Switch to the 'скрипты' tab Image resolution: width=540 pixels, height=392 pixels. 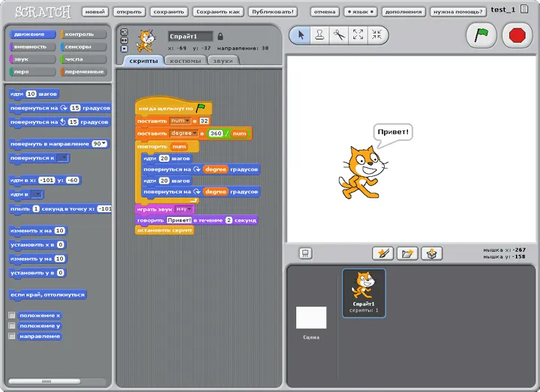point(143,61)
